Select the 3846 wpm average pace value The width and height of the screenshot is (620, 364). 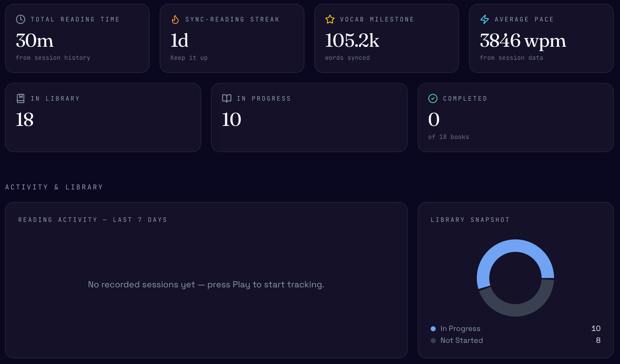(x=523, y=41)
